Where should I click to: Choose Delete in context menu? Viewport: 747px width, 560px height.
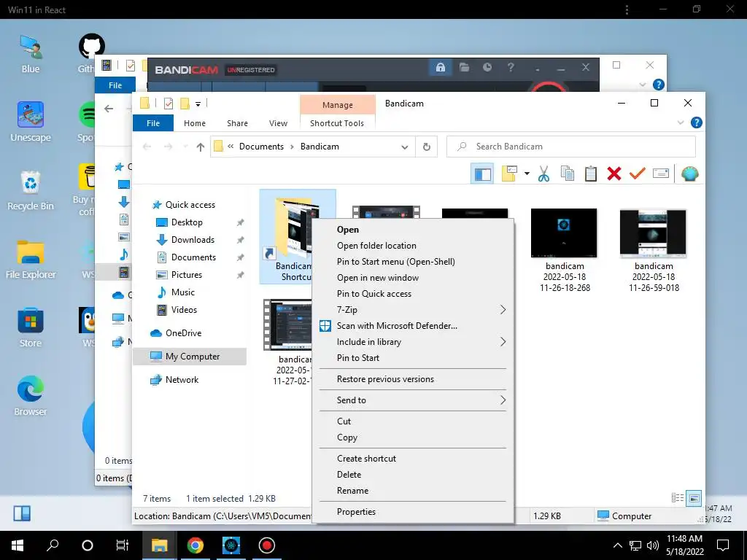click(x=413, y=475)
